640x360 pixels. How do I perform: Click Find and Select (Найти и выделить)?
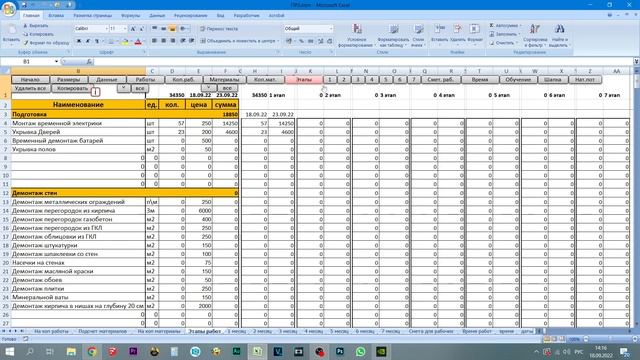(x=559, y=35)
